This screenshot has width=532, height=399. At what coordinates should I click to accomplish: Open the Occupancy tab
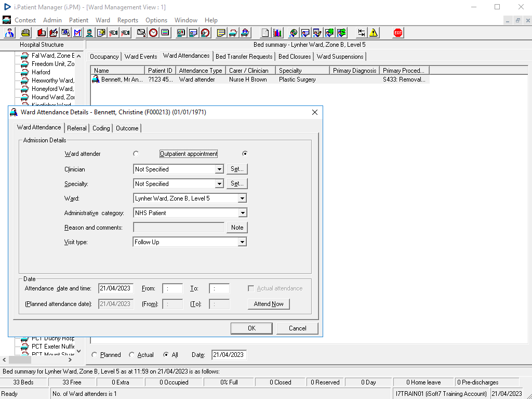104,57
